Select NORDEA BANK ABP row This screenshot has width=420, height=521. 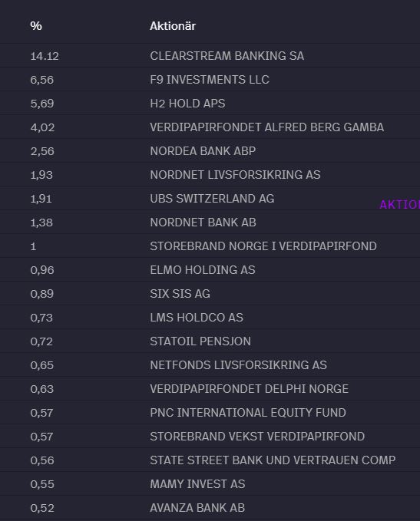coord(210,151)
